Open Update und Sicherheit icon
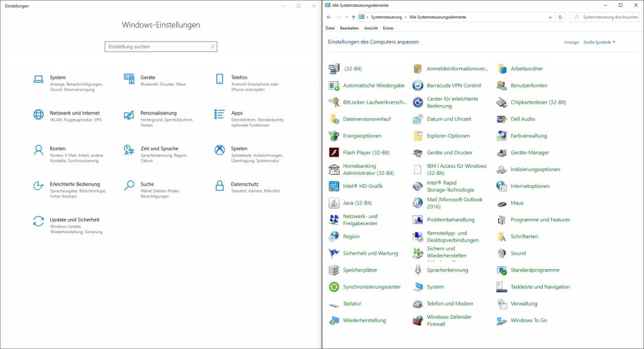Image resolution: width=644 pixels, height=349 pixels. click(38, 221)
